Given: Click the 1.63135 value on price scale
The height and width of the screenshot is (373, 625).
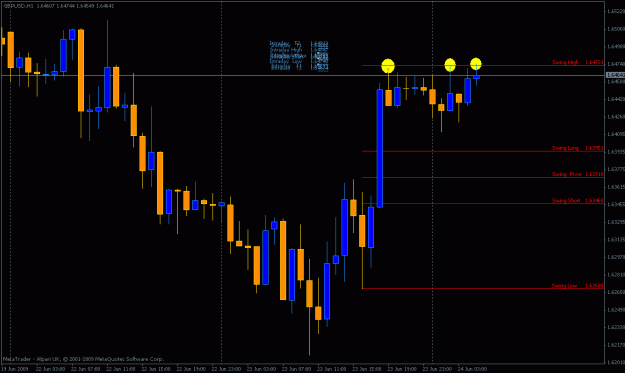Looking at the screenshot, I should (x=615, y=240).
